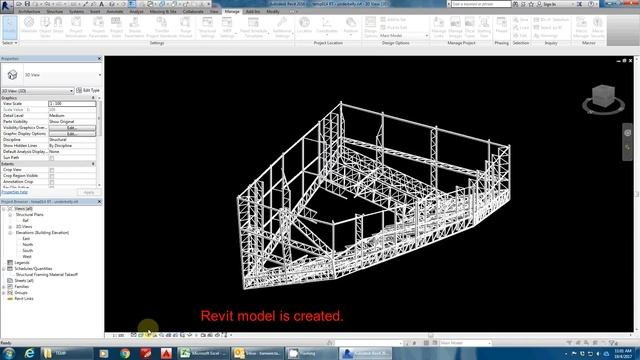Switch to the Structure ribbon tab
This screenshot has width=640, height=360.
(x=54, y=11)
